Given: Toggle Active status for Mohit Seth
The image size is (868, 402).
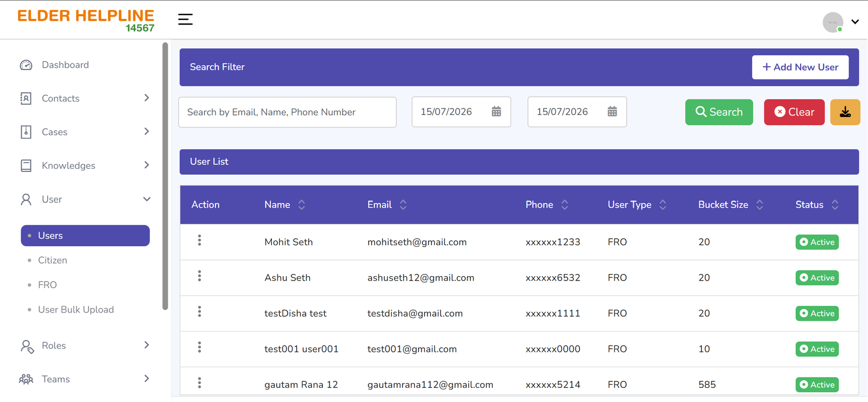Looking at the screenshot, I should point(817,242).
